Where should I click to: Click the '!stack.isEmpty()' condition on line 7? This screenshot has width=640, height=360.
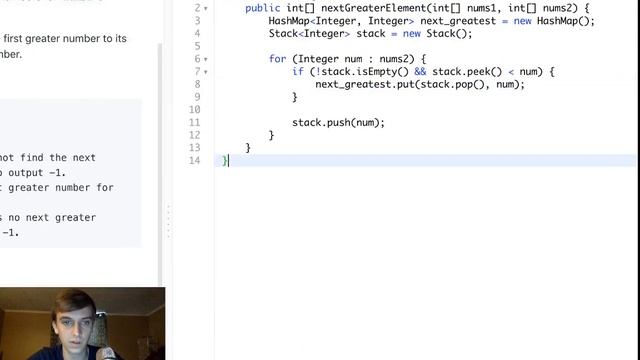(x=362, y=72)
